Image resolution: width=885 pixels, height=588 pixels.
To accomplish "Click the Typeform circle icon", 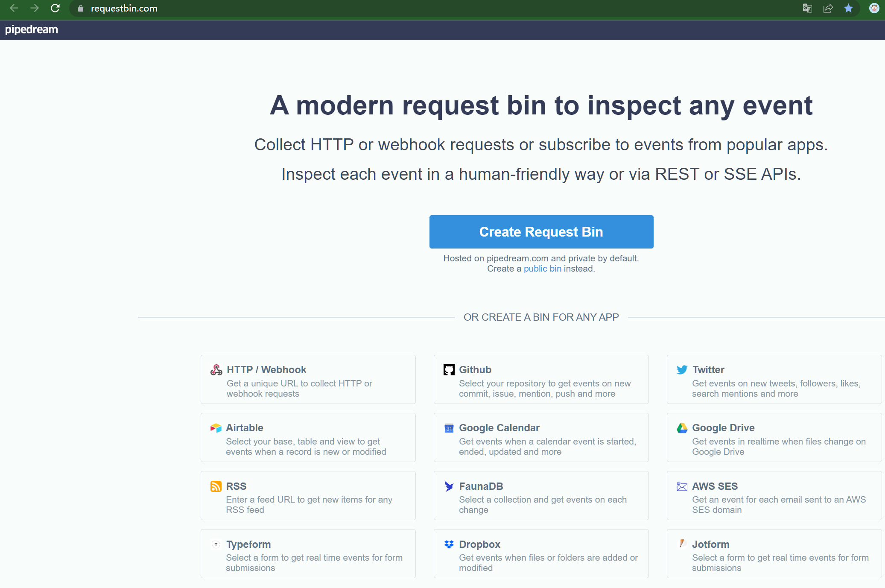I will pyautogui.click(x=216, y=544).
